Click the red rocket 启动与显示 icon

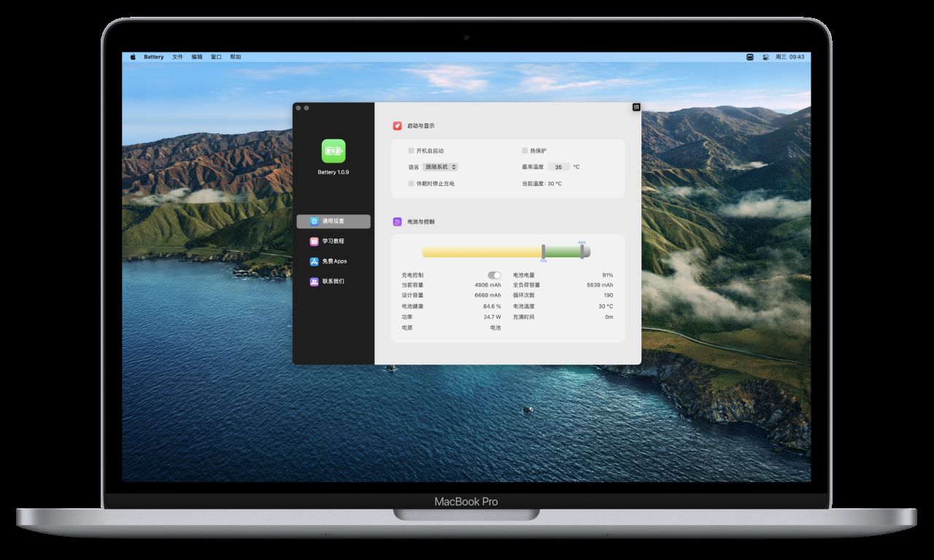(x=398, y=125)
